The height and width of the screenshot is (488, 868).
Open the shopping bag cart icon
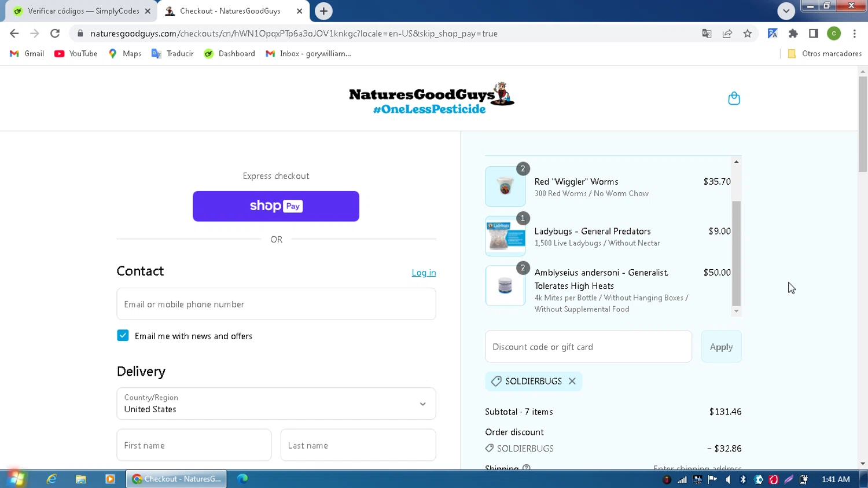[734, 98]
